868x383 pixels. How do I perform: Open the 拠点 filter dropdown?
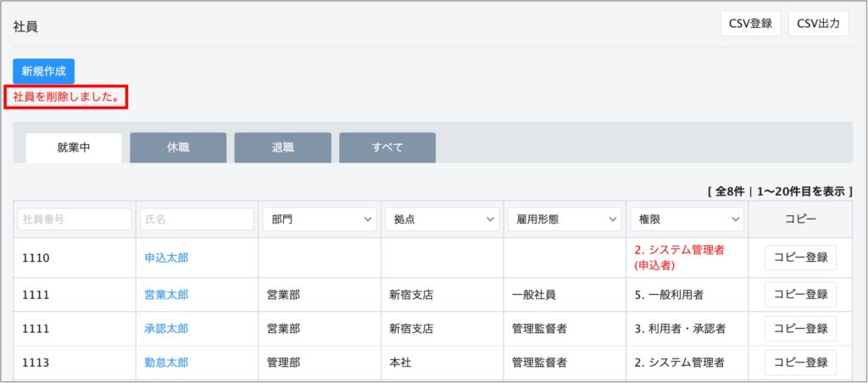[442, 219]
